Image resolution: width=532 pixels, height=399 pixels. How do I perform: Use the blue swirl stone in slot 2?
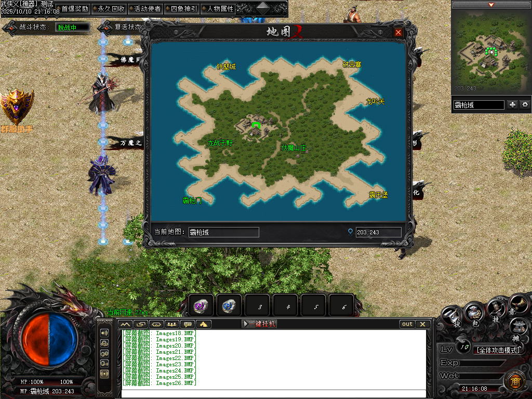pyautogui.click(x=229, y=306)
